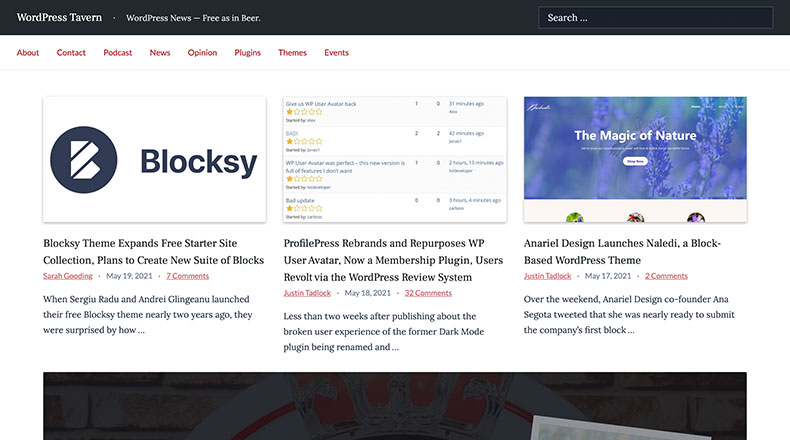This screenshot has width=790, height=440.
Task: Open the News menu item
Action: tap(160, 52)
